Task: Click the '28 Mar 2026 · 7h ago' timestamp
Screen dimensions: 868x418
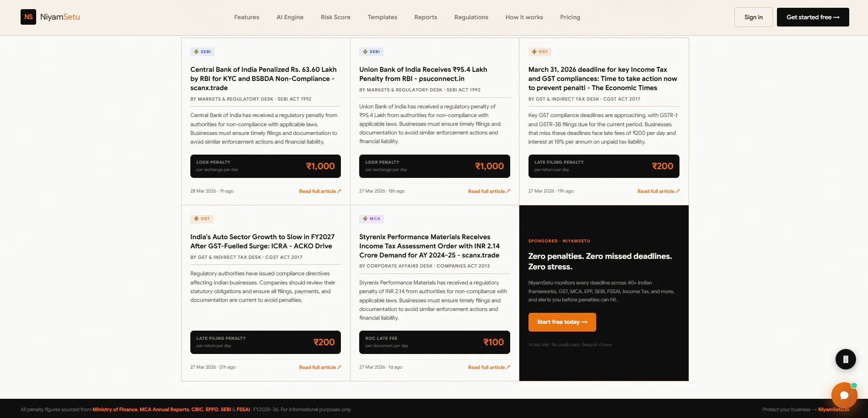Action: click(212, 191)
